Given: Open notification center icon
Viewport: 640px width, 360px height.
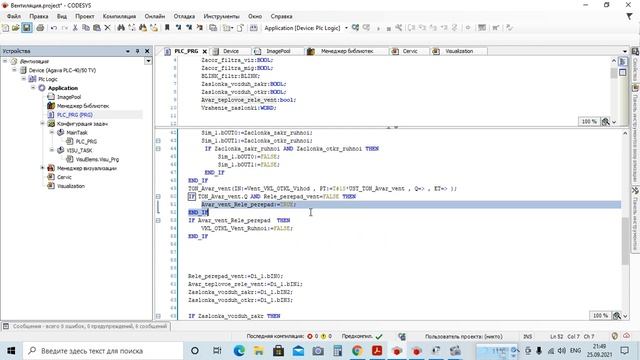Looking at the screenshot, I should [x=624, y=351].
